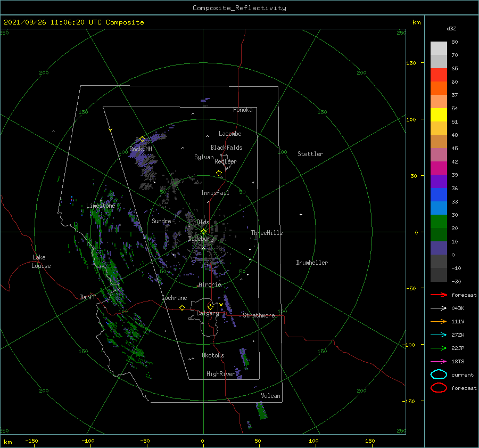The height and width of the screenshot is (448, 479).
Task: Click the Ponoka town label
Action: (243, 110)
